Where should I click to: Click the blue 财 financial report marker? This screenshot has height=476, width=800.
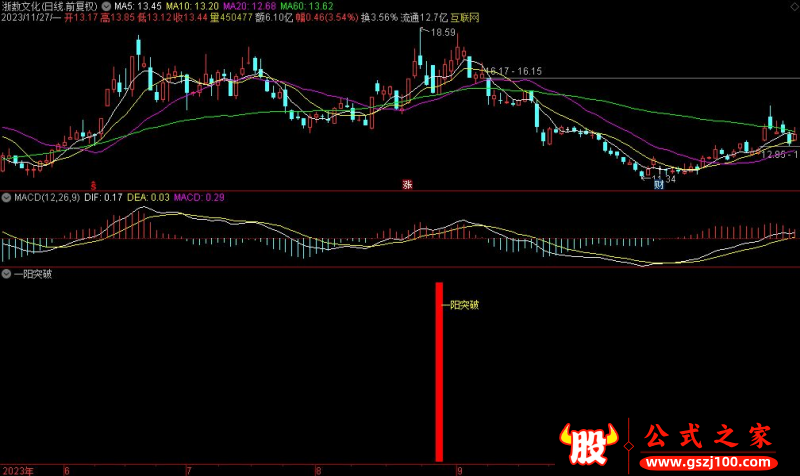658,185
